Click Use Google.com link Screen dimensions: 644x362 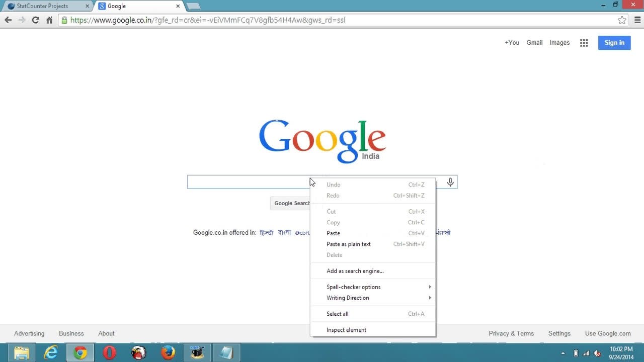tap(608, 333)
